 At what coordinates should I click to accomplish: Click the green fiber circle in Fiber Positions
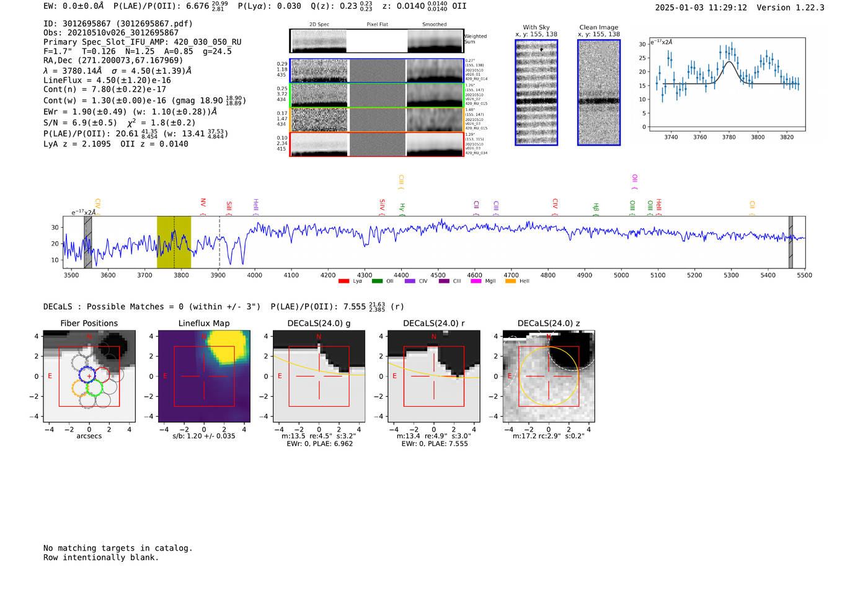click(94, 389)
